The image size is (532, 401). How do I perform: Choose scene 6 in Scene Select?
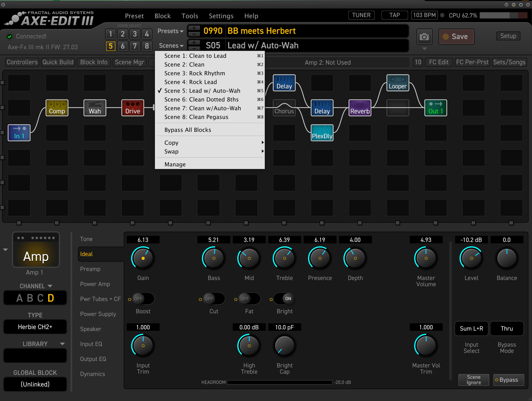coord(123,46)
